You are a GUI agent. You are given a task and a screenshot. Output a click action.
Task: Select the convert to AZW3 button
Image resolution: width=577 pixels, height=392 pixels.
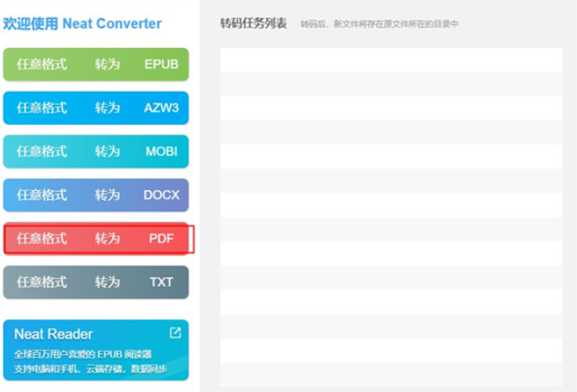(x=96, y=108)
